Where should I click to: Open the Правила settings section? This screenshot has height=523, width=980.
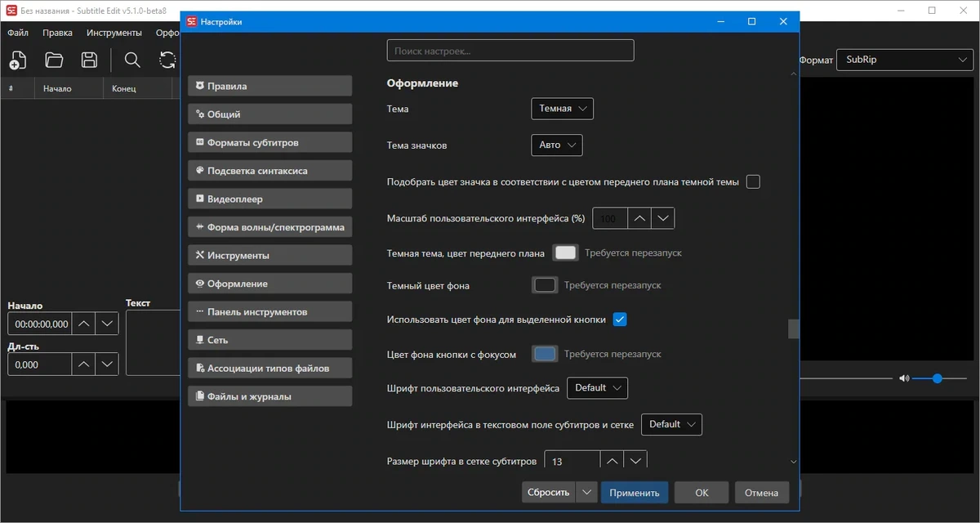click(x=270, y=86)
